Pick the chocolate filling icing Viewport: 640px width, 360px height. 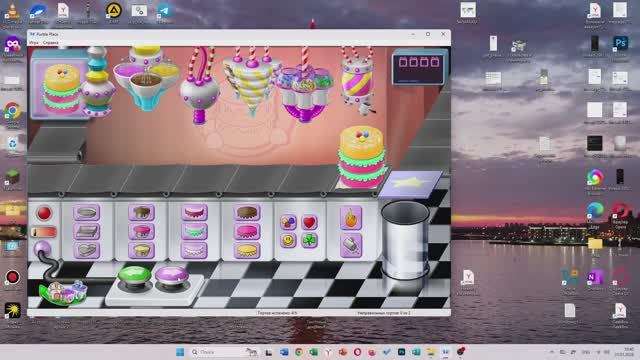point(194,212)
